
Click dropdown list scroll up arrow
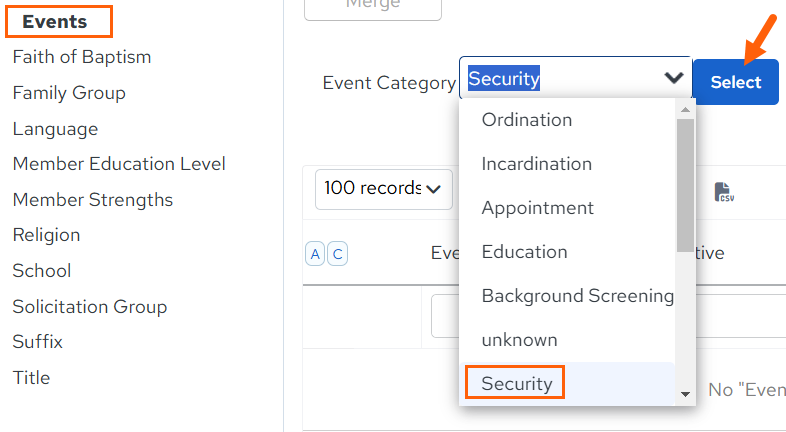(685, 109)
